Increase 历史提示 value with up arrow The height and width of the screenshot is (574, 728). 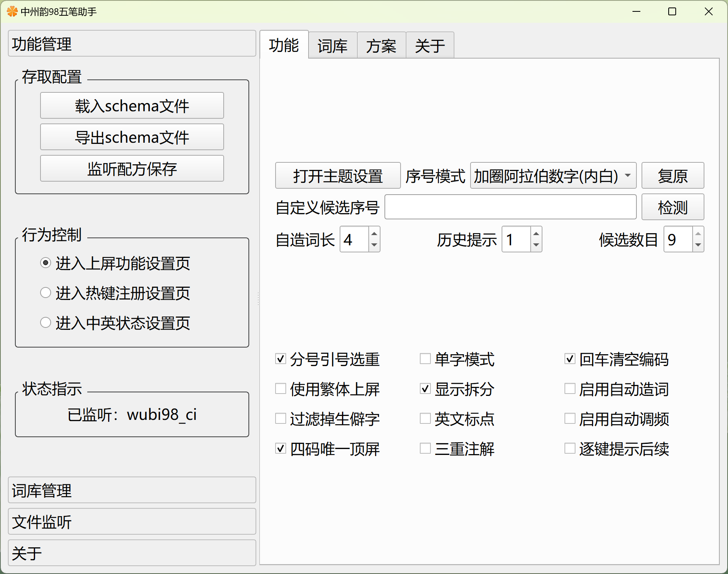[536, 234]
